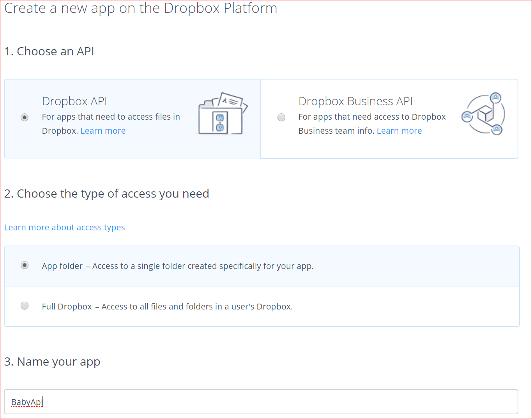The height and width of the screenshot is (419, 532).
Task: Click '2. Choose the type of access you need' heading
Action: pos(107,194)
